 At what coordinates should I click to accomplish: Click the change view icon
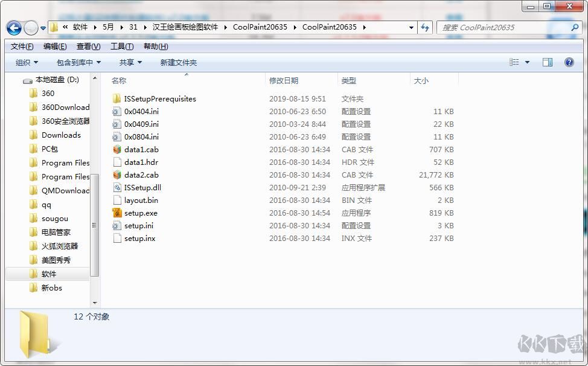(514, 62)
